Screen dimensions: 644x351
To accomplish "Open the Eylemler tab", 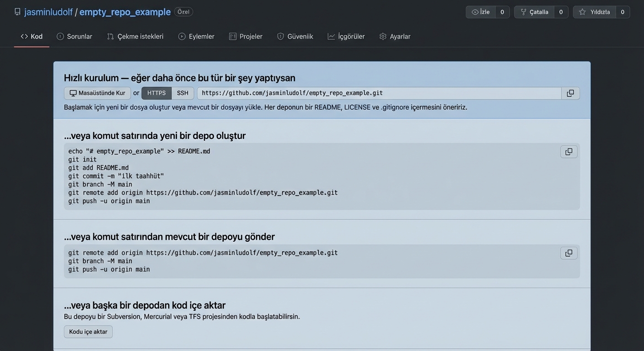I will (x=196, y=37).
